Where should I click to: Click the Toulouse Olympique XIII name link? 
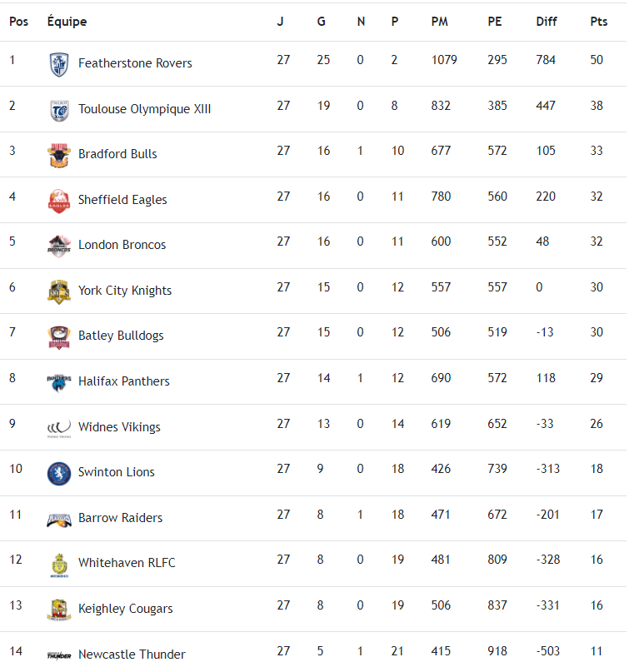[144, 109]
